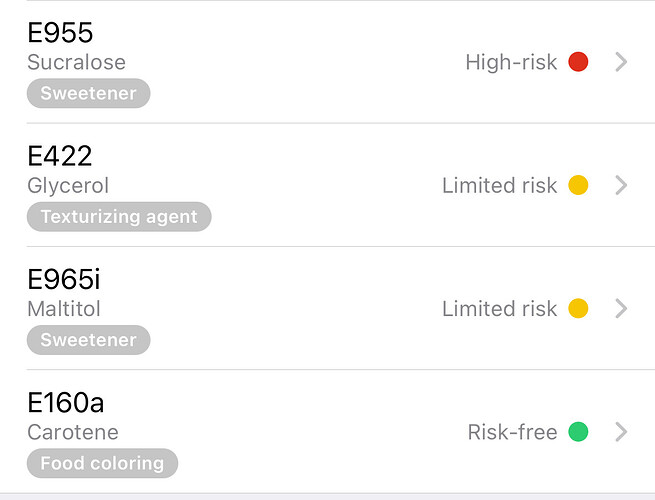
Task: Click the Carotene name text
Action: 73,432
